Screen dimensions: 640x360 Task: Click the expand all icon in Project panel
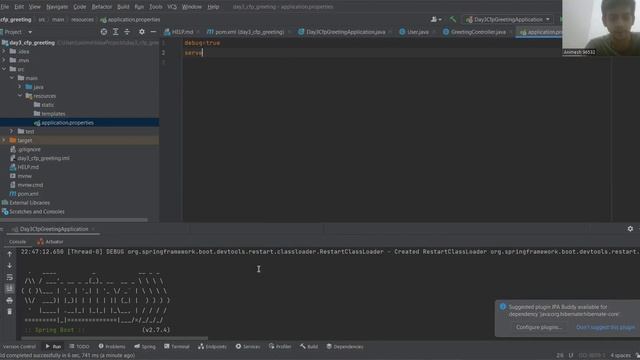pos(116,32)
